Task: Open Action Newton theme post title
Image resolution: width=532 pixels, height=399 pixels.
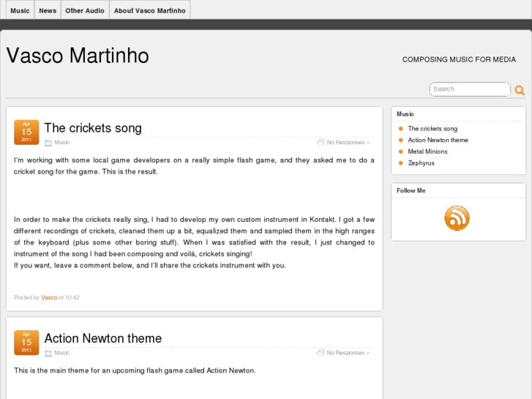Action: tap(102, 338)
